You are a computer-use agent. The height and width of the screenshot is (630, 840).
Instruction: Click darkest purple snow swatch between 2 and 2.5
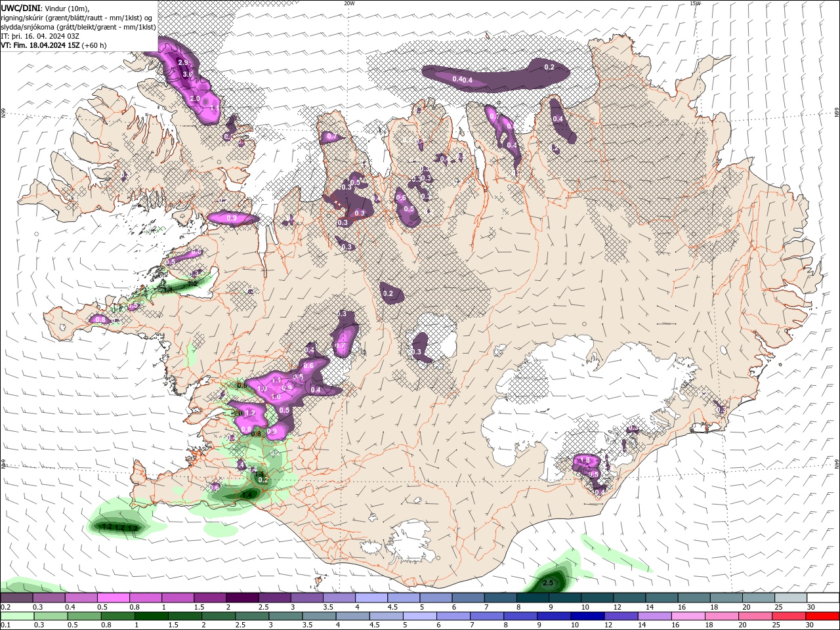click(x=242, y=598)
